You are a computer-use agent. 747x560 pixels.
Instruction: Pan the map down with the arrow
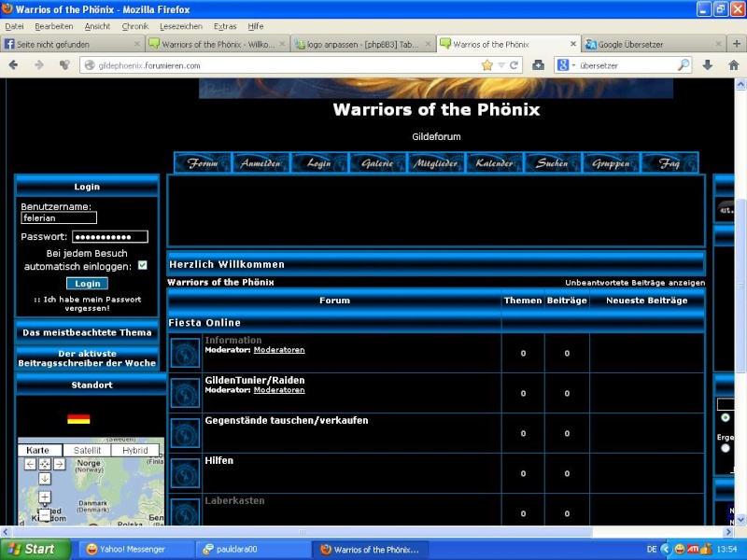pos(44,479)
